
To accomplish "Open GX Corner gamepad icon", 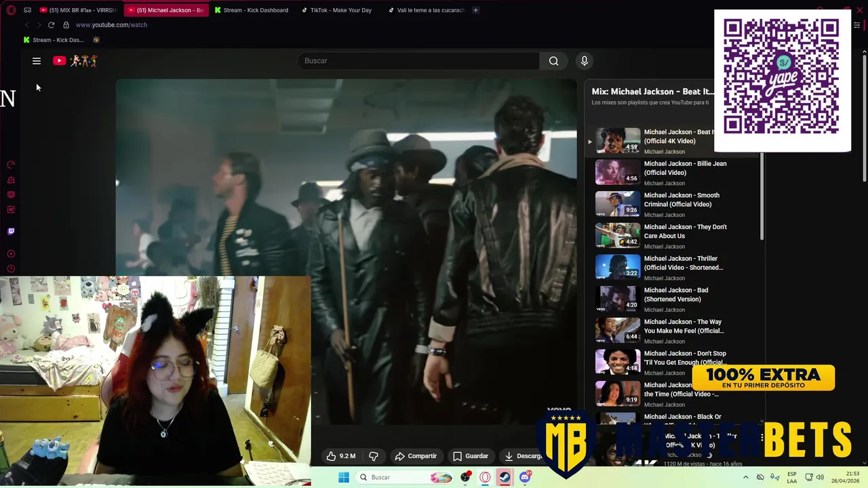I will tap(28, 10).
